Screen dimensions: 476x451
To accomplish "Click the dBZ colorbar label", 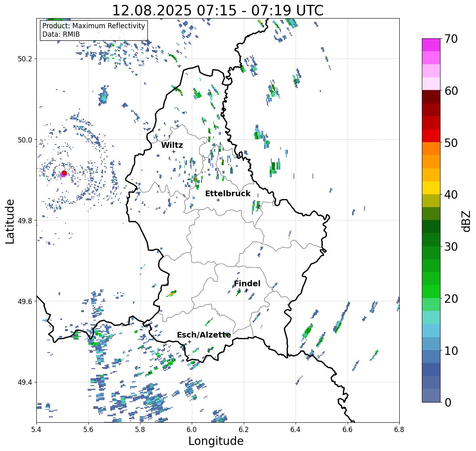I will (x=467, y=221).
